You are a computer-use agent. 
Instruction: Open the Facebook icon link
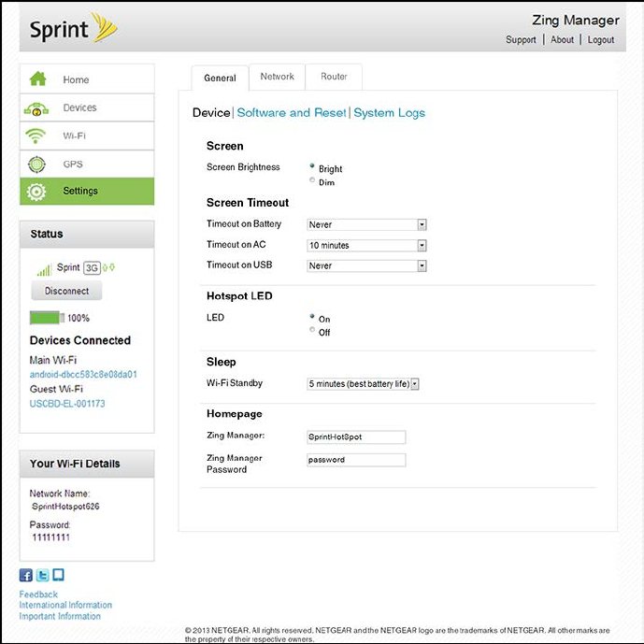pos(26,575)
